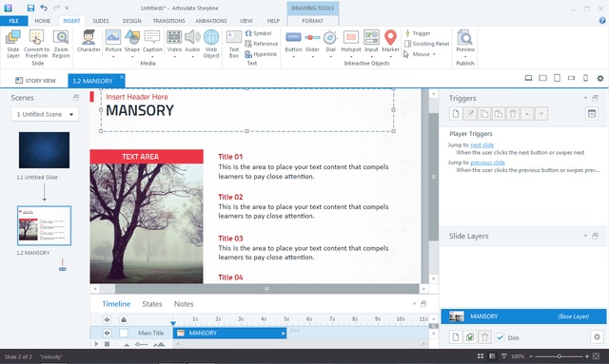Select the 1.1 Untitled Slide thumbnail

[x=45, y=150]
